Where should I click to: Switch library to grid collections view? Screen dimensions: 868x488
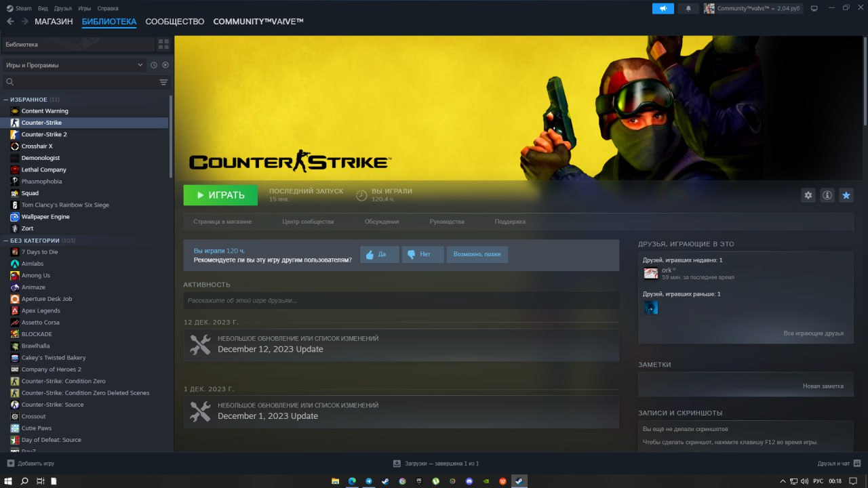tap(163, 44)
